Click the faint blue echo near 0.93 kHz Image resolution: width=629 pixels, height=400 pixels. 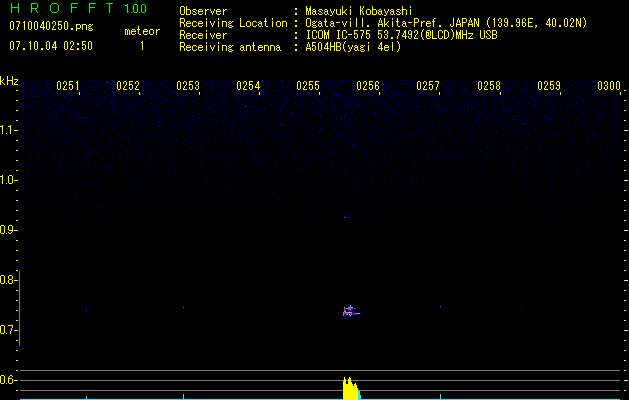(348, 216)
